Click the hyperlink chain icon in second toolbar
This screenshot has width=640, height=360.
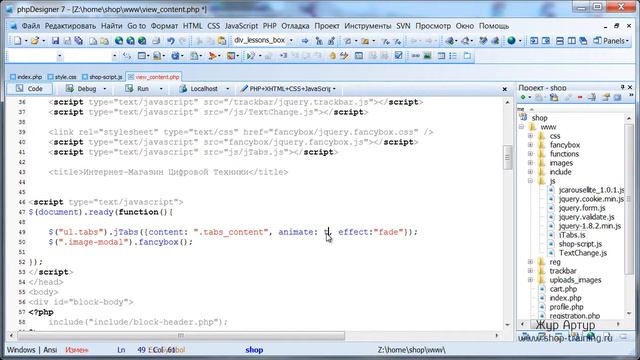click(x=416, y=56)
